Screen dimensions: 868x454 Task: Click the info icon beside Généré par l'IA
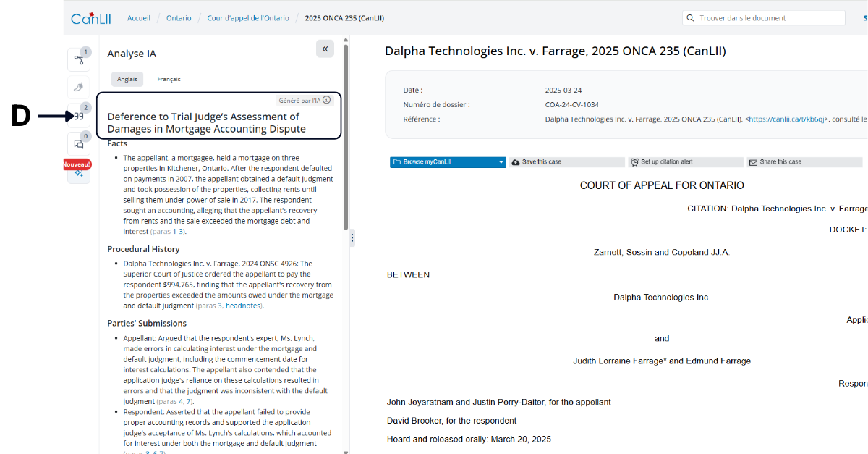pyautogui.click(x=327, y=101)
